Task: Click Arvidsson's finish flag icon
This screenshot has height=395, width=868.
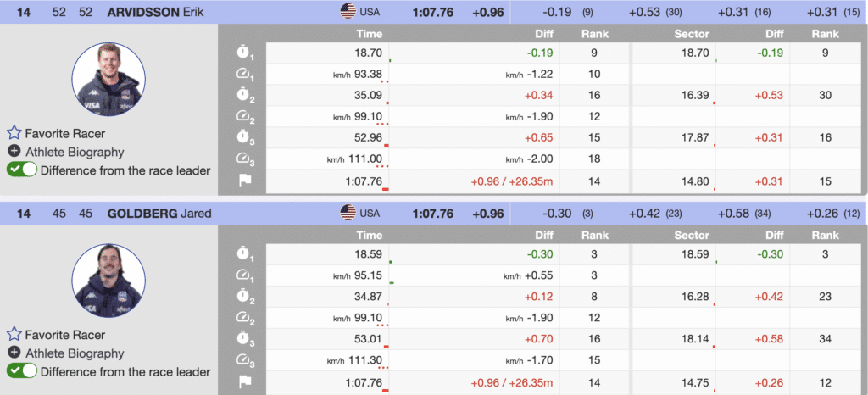Action: point(245,181)
